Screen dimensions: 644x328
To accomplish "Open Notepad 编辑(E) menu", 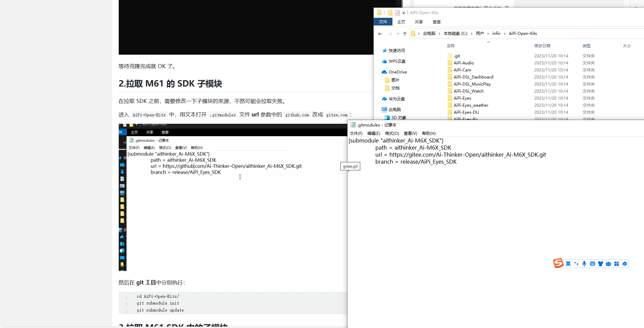I will (x=374, y=133).
